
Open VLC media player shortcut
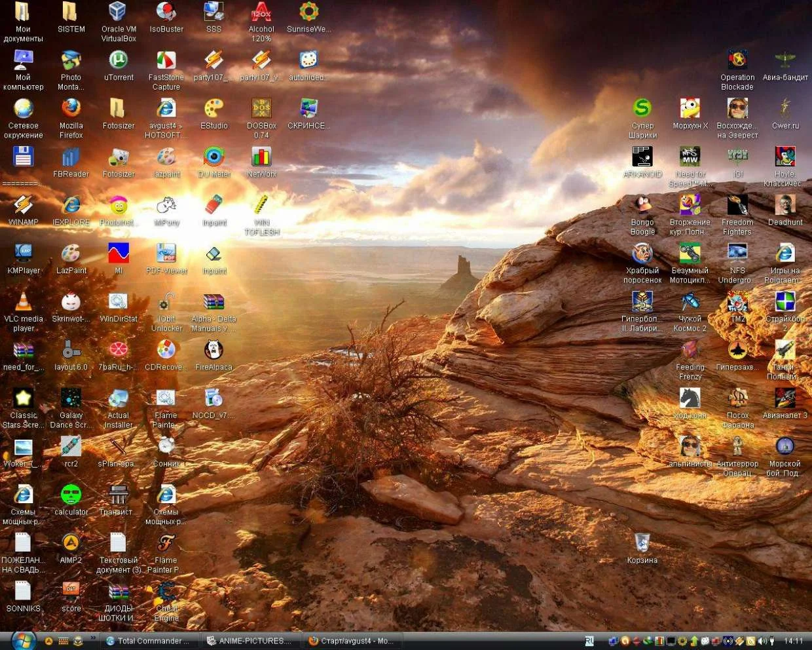24,312
